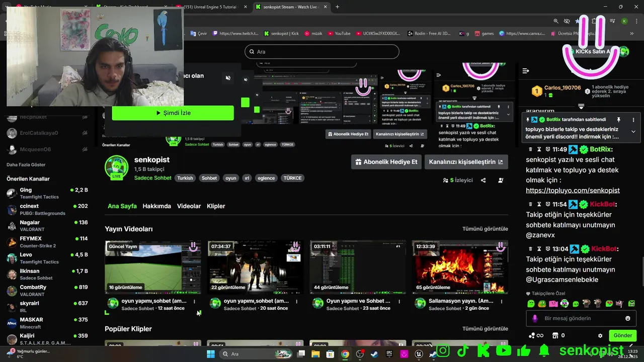Click trash icon on 11:54 KickBot message
Viewport: 644px width, 362px height.
pyautogui.click(x=530, y=205)
